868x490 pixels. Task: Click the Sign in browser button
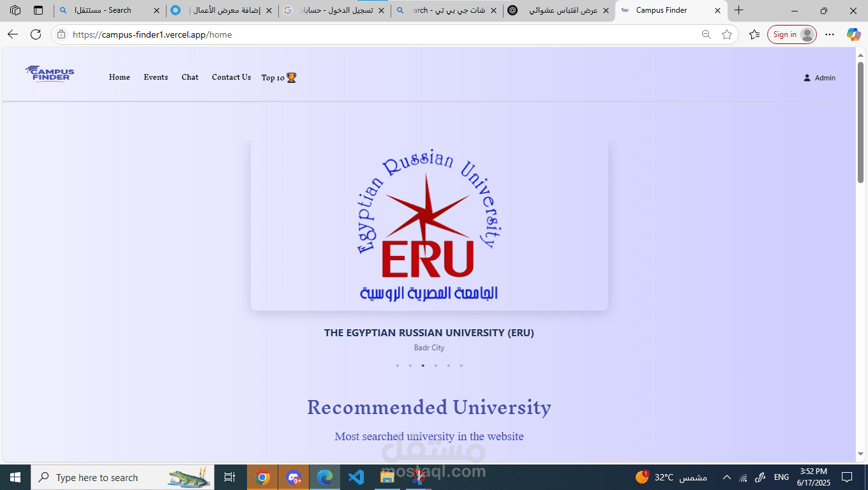coord(791,34)
